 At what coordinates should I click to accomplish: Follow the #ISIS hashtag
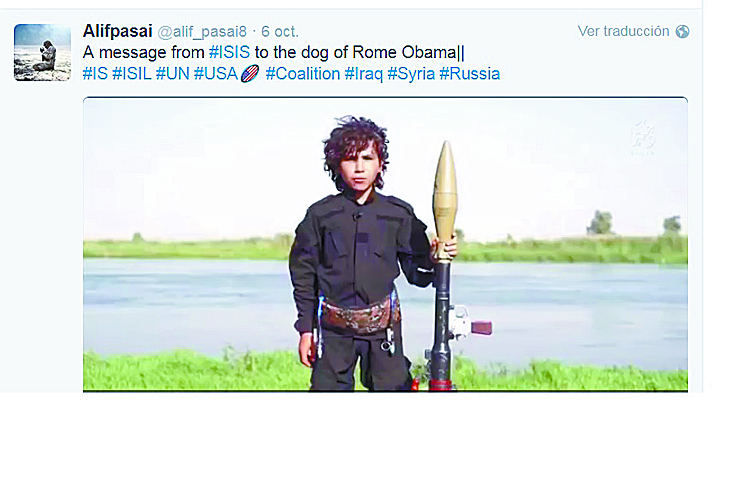tap(230, 52)
